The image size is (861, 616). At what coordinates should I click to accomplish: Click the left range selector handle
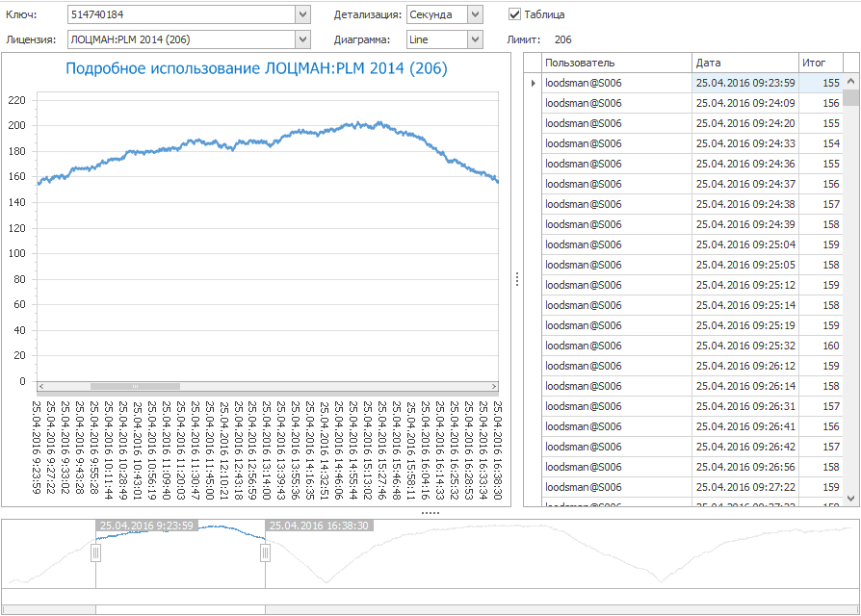coord(95,553)
